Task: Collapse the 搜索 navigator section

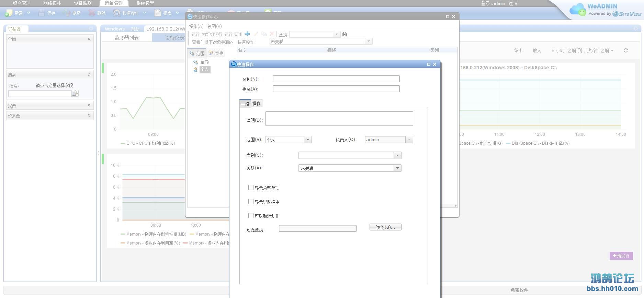Action: 89,74
